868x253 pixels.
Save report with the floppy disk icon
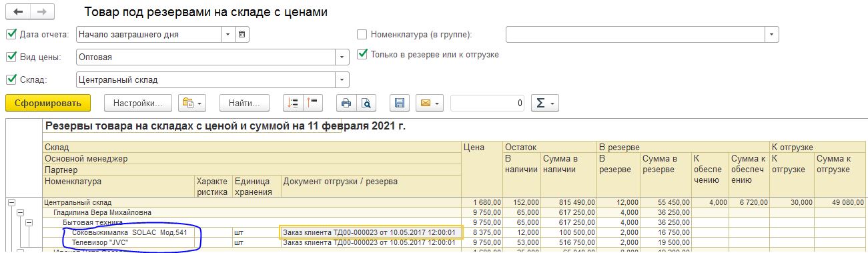[400, 103]
